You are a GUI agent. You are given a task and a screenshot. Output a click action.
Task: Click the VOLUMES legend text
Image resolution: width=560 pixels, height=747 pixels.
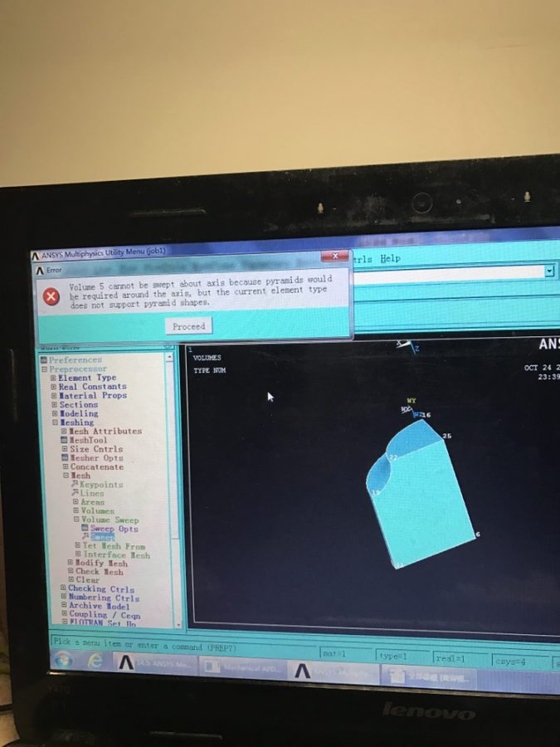[x=207, y=357]
